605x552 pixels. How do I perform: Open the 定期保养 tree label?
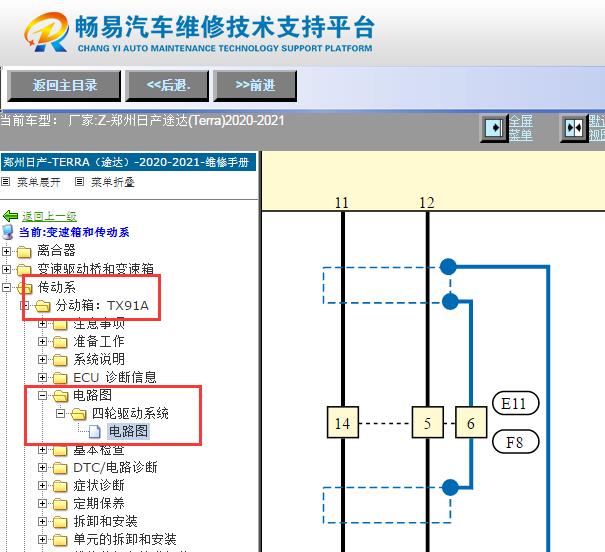point(99,503)
